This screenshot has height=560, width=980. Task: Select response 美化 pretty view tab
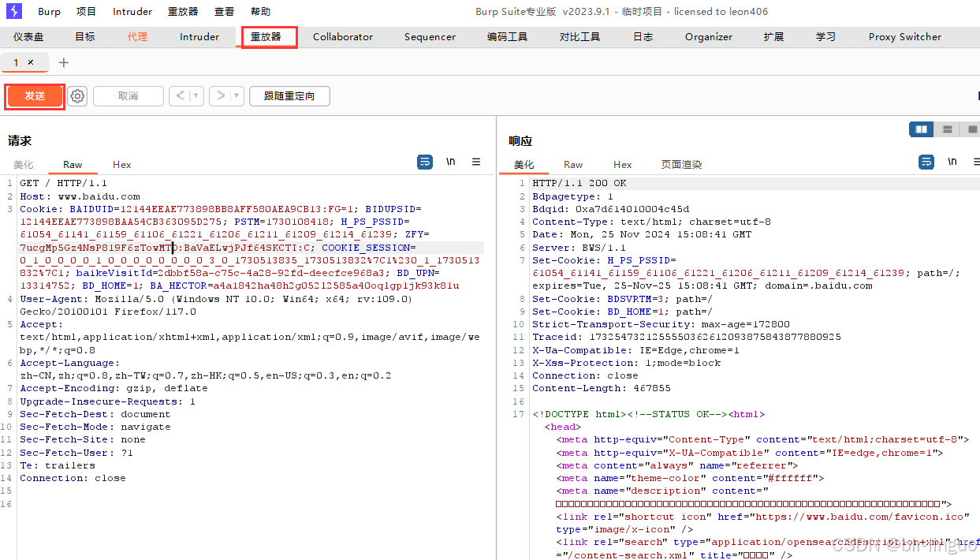click(x=524, y=164)
